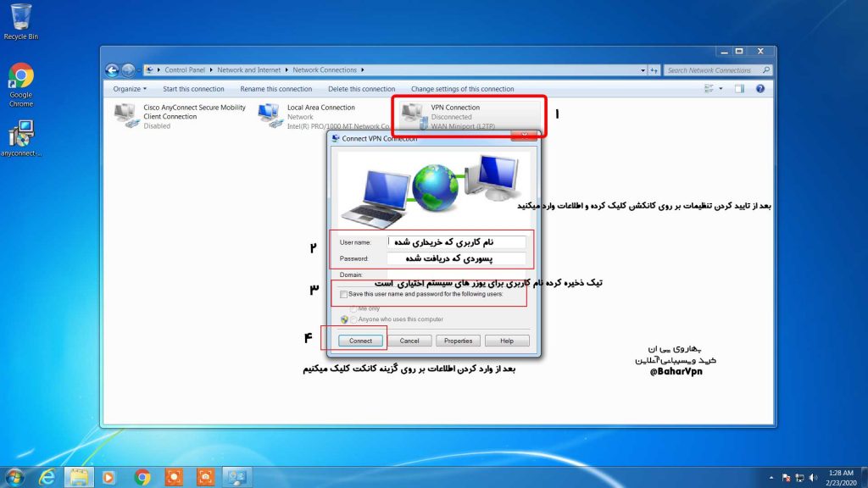Select the VPN Connection item
This screenshot has width=868, height=488.
[455, 116]
